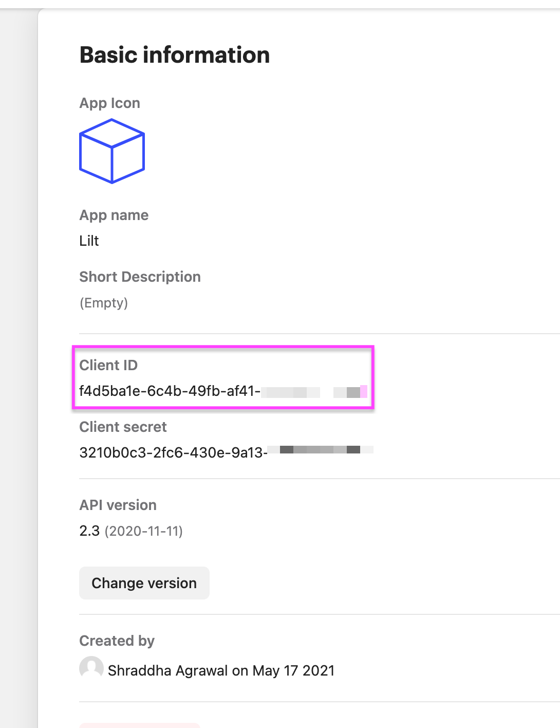Click the blurred end of Client secret
The image size is (560, 728).
pyautogui.click(x=321, y=450)
